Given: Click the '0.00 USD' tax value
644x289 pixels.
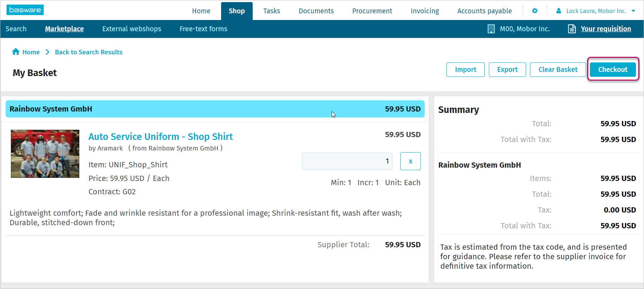Looking at the screenshot, I should 620,210.
